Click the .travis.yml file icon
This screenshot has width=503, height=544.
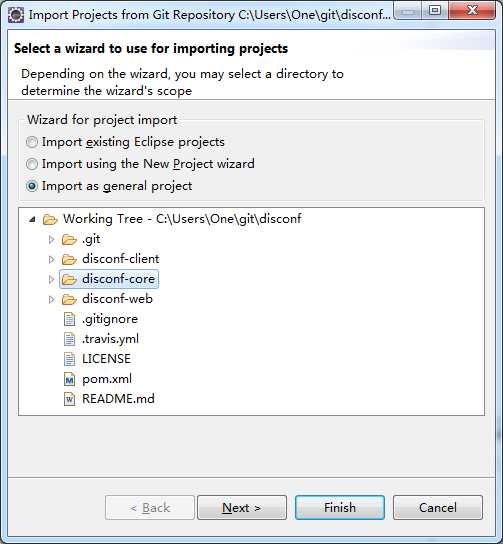69,339
